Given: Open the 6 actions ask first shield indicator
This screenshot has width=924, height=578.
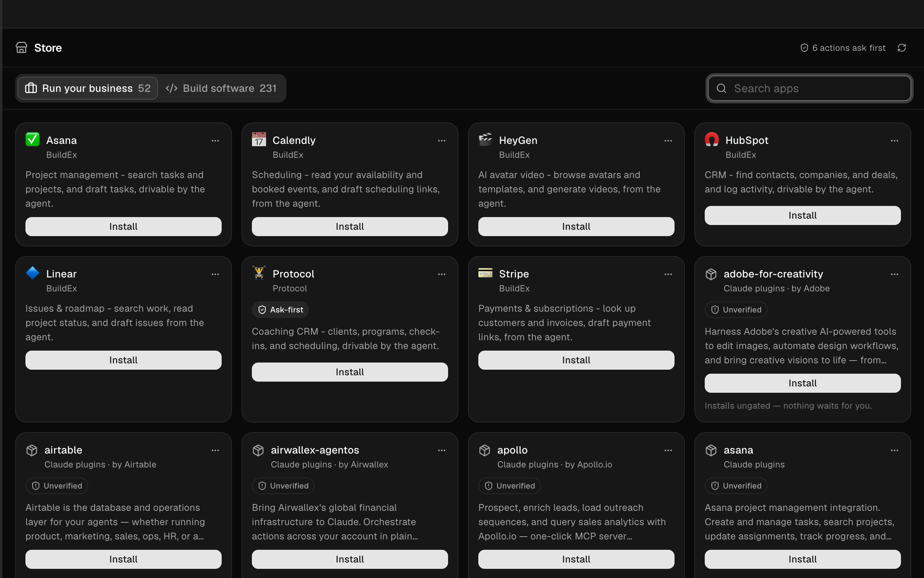Looking at the screenshot, I should pyautogui.click(x=843, y=48).
